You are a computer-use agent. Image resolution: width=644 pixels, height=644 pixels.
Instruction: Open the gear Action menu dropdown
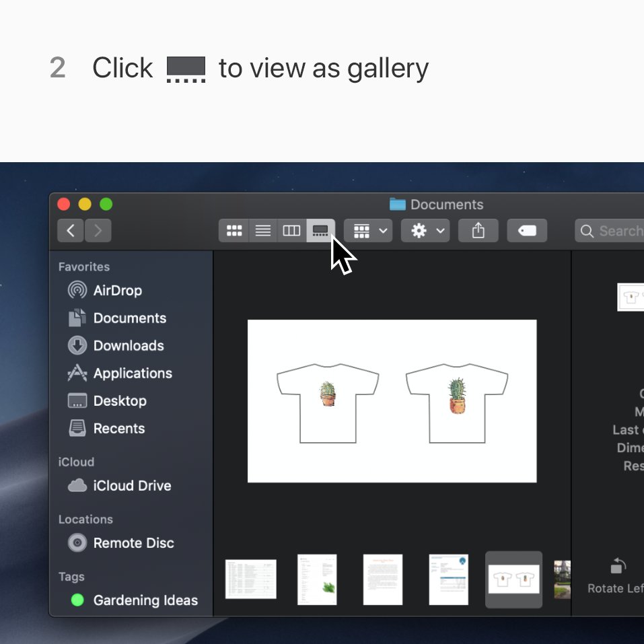(425, 230)
